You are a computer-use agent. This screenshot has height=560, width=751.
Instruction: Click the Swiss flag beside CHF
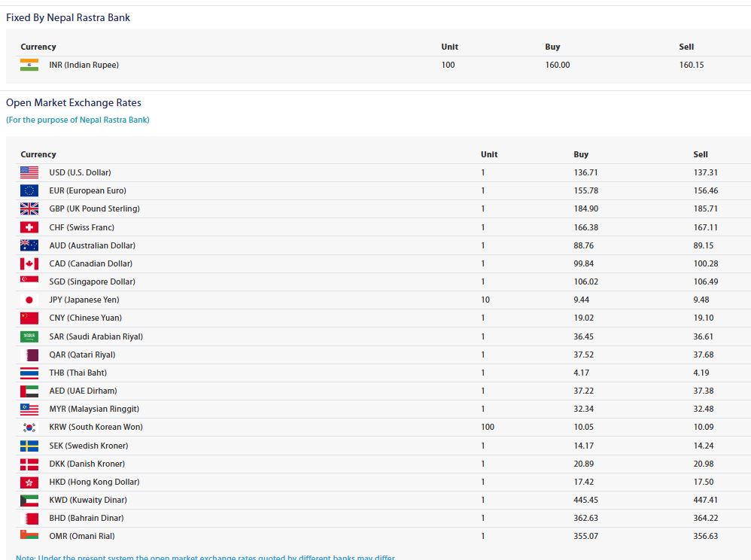click(29, 227)
